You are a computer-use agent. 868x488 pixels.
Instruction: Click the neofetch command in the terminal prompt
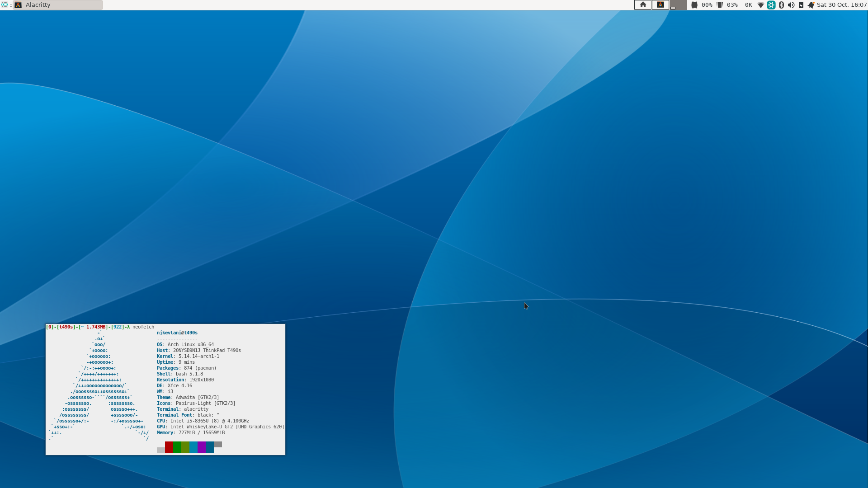pos(143,327)
